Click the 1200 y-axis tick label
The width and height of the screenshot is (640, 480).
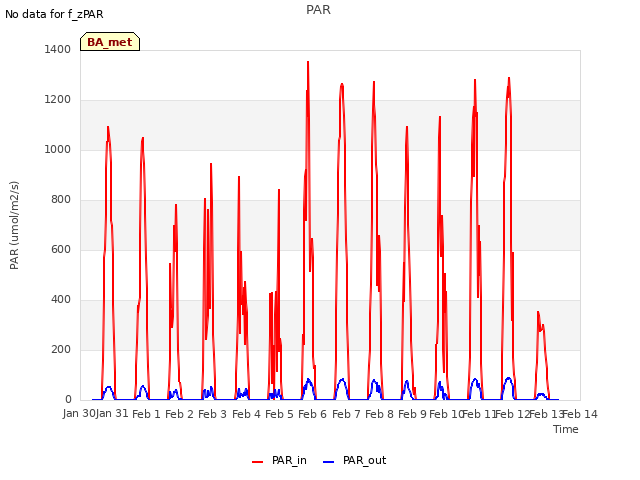[58, 100]
